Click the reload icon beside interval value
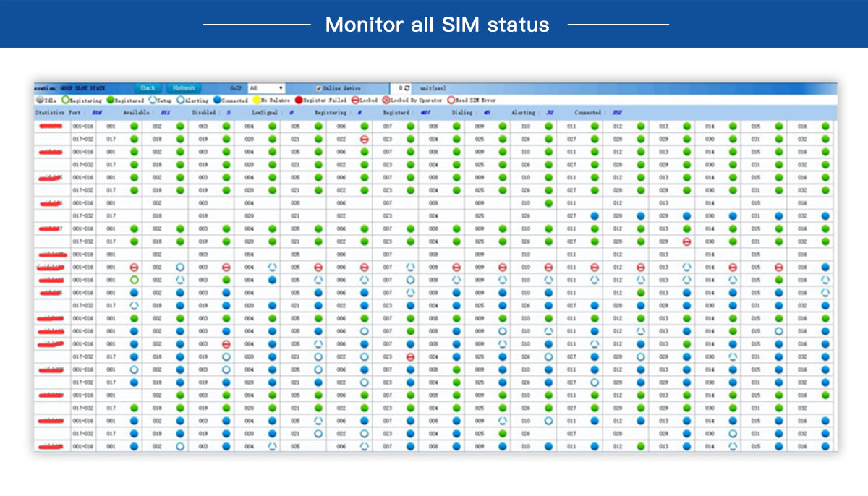This screenshot has width=868, height=496. coord(407,88)
